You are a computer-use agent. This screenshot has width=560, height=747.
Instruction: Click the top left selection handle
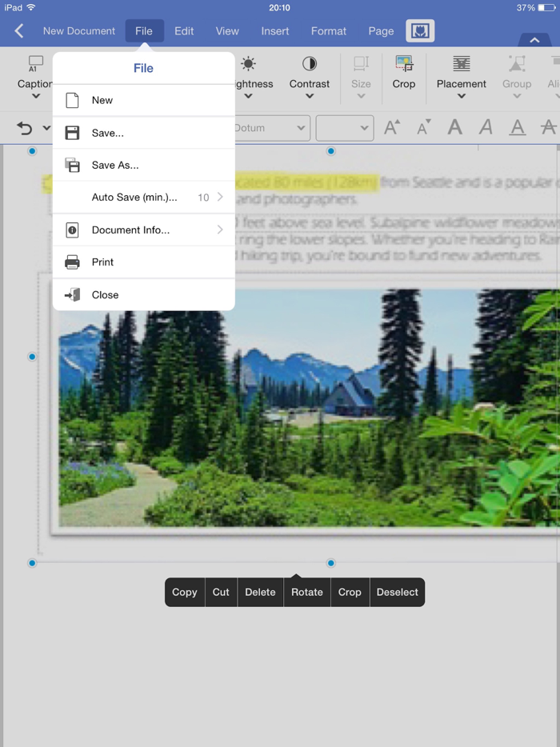click(x=32, y=151)
